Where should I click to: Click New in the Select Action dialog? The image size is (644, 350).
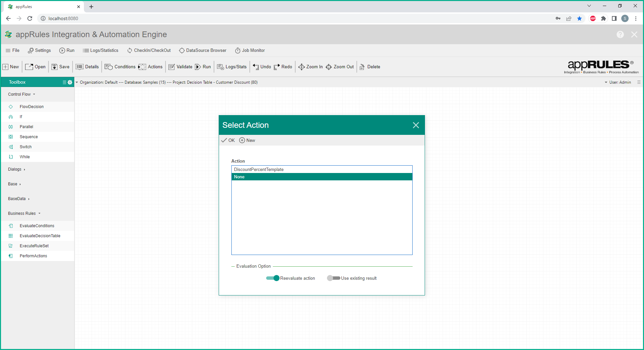coord(247,141)
